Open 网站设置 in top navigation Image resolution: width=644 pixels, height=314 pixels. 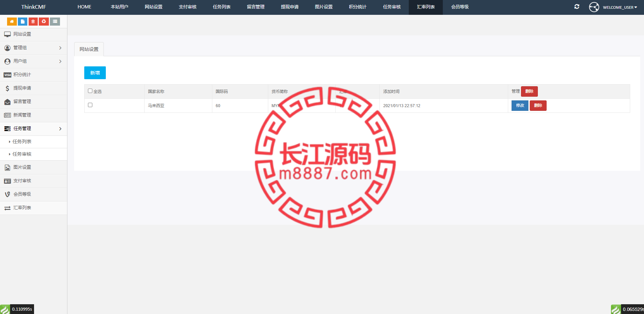154,7
